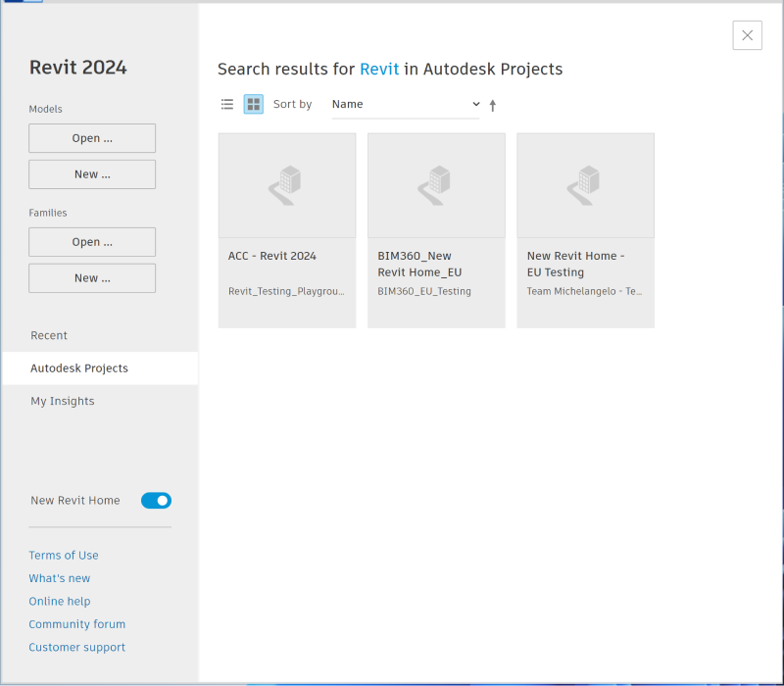Viewport: 784px width, 686px height.
Task: Select the Autodesk Projects tab
Action: pyautogui.click(x=79, y=368)
